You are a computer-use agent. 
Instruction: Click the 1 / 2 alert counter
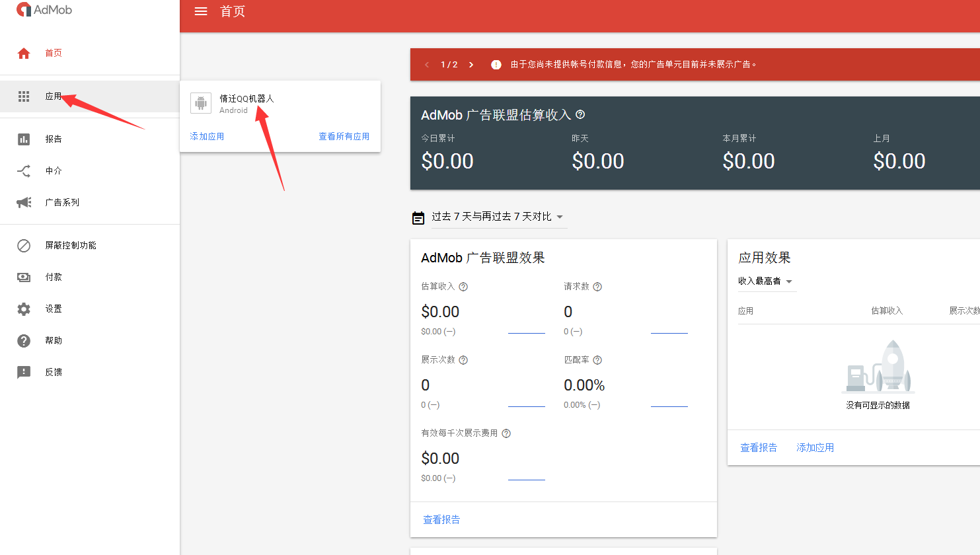pyautogui.click(x=449, y=65)
